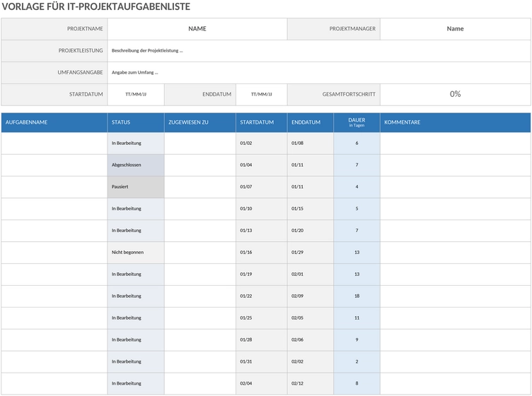532x396 pixels.
Task: Select duration cell showing 9
Action: coord(357,339)
